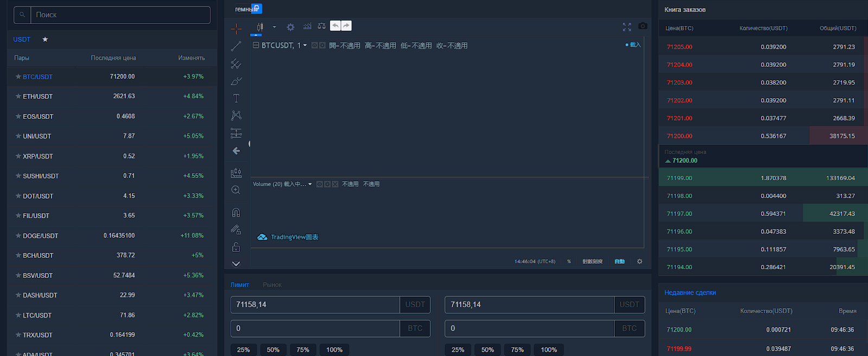Activate the brush drawing tool
The height and width of the screenshot is (356, 868).
point(236,81)
